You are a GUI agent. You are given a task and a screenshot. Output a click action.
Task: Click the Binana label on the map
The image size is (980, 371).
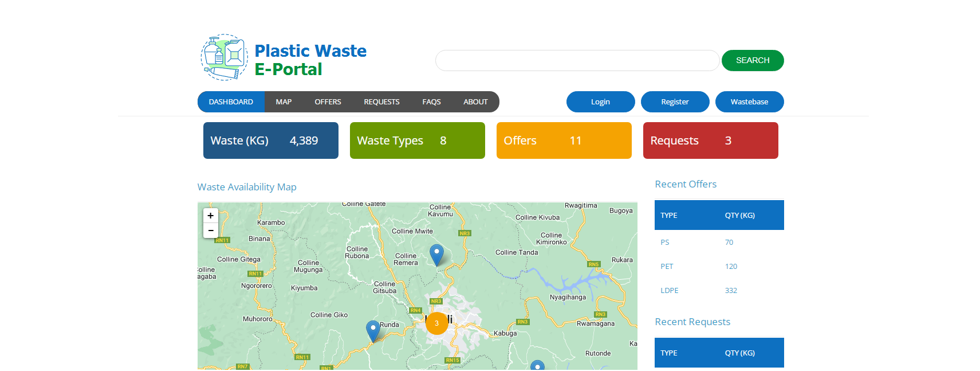259,239
